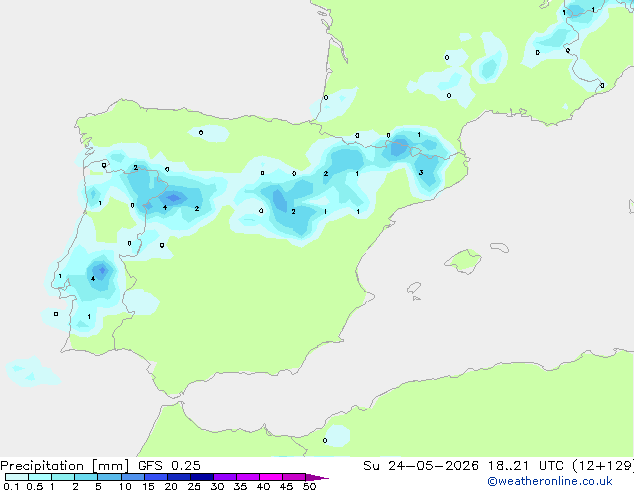Choose the 20–25 mm legend color swatch
The height and width of the screenshot is (490, 634).
pos(178,477)
